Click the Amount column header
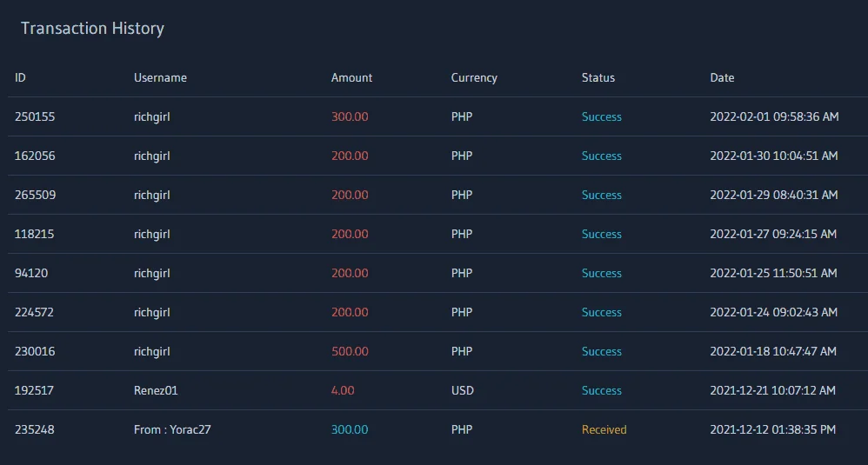868x465 pixels. (x=351, y=78)
